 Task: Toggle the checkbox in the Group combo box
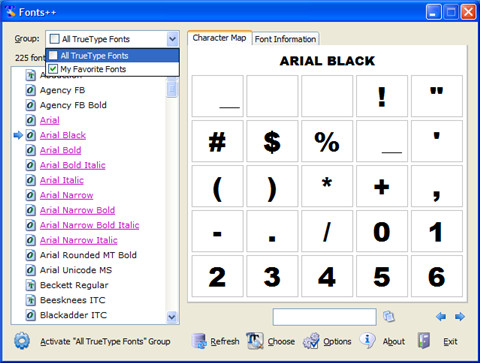pyautogui.click(x=54, y=39)
